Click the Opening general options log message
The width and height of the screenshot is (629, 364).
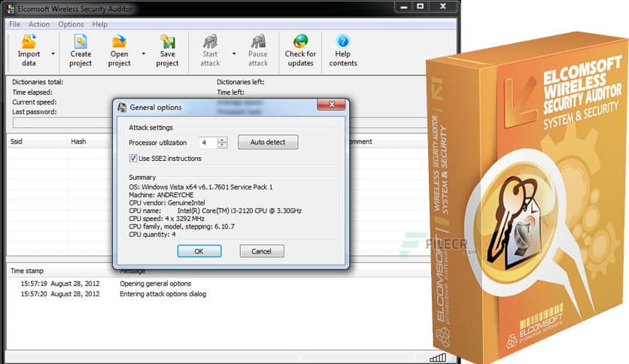pyautogui.click(x=155, y=284)
